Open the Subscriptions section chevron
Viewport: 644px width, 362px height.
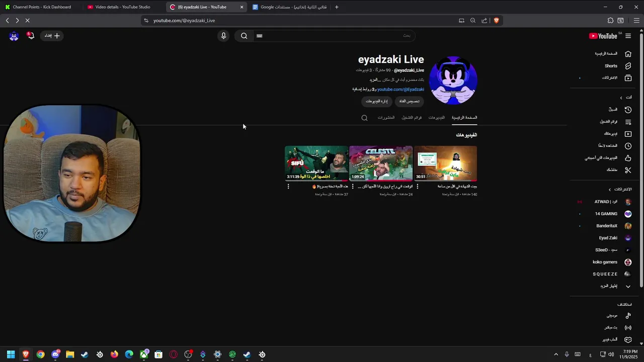[x=610, y=190]
